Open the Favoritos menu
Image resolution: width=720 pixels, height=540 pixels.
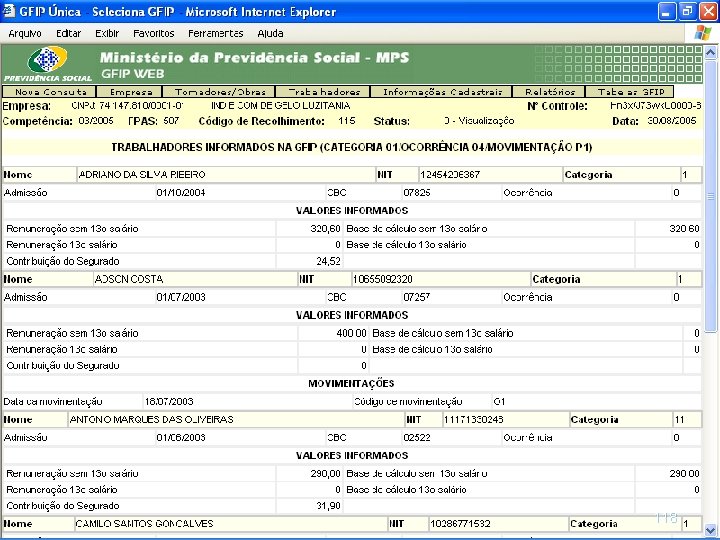point(154,34)
